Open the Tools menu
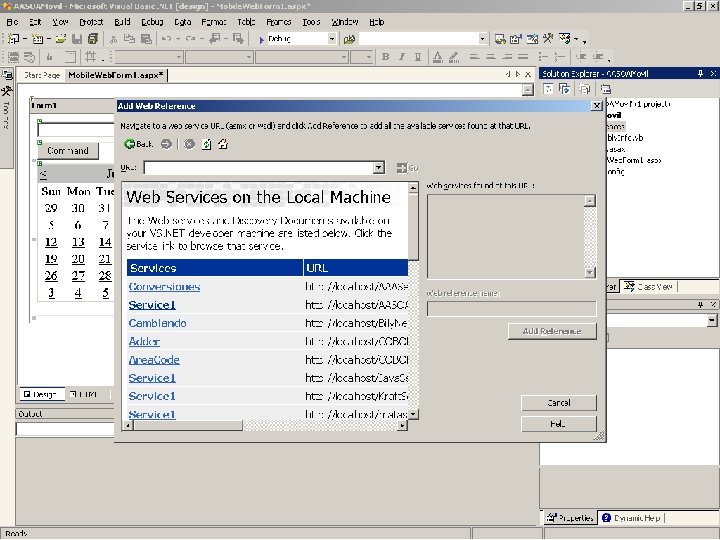720x540 pixels. 311,22
